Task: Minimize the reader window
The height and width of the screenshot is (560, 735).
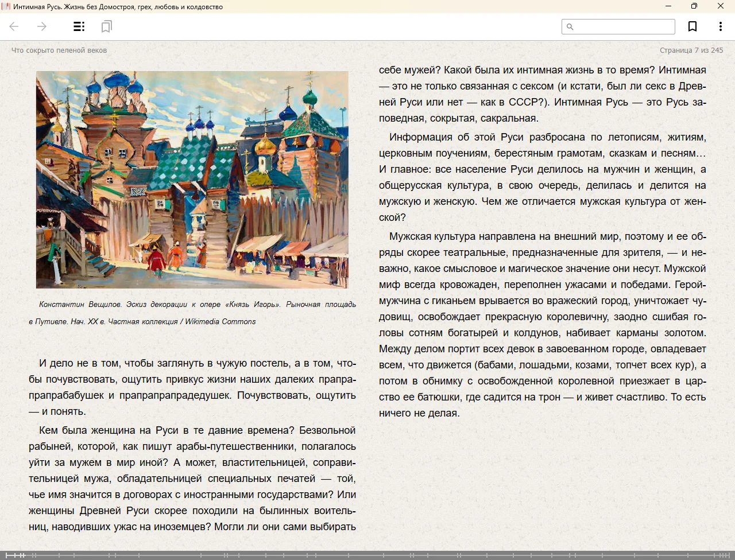Action: click(668, 6)
